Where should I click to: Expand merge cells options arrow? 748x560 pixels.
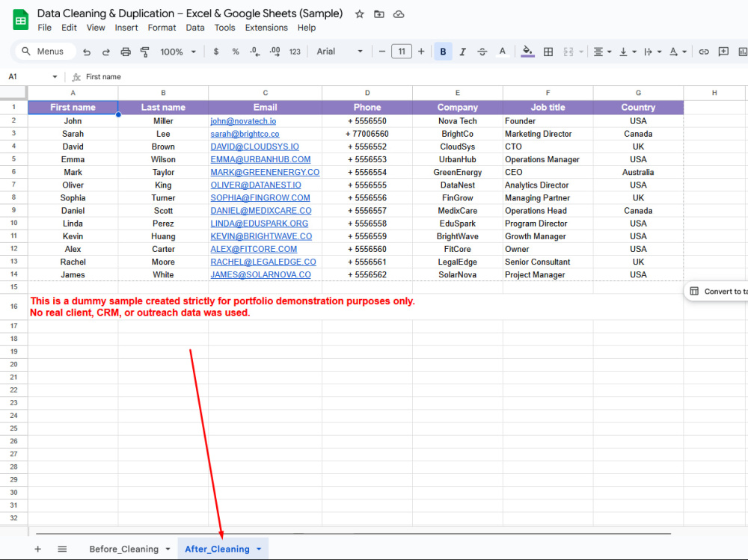pyautogui.click(x=581, y=52)
